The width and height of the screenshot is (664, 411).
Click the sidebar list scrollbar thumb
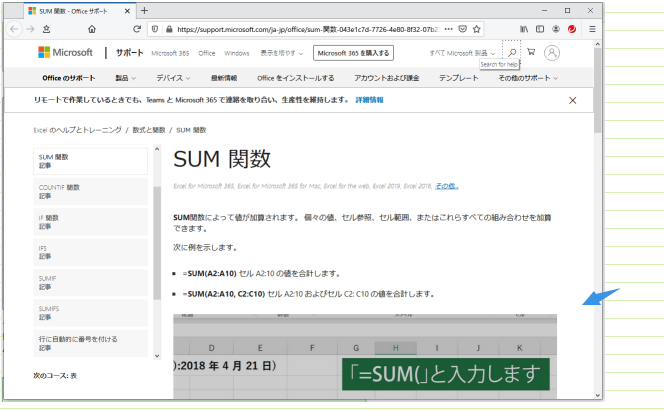157,243
